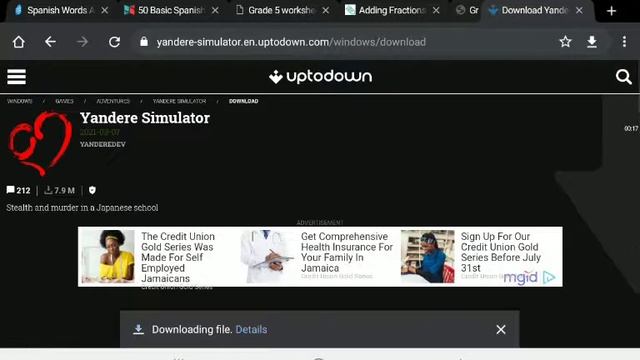Open the Uptodown hamburger menu
Image resolution: width=640 pixels, height=360 pixels.
[16, 77]
